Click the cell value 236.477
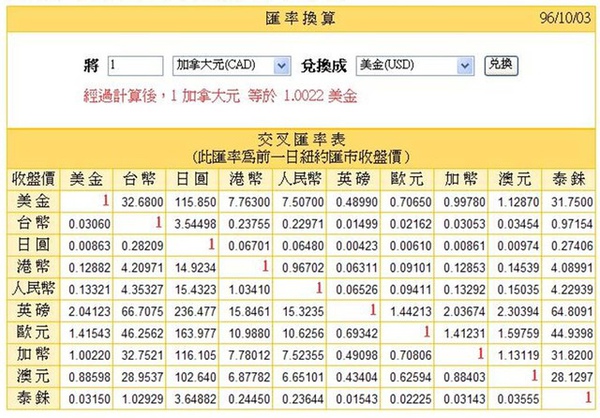The height and width of the screenshot is (418, 600). click(x=196, y=312)
